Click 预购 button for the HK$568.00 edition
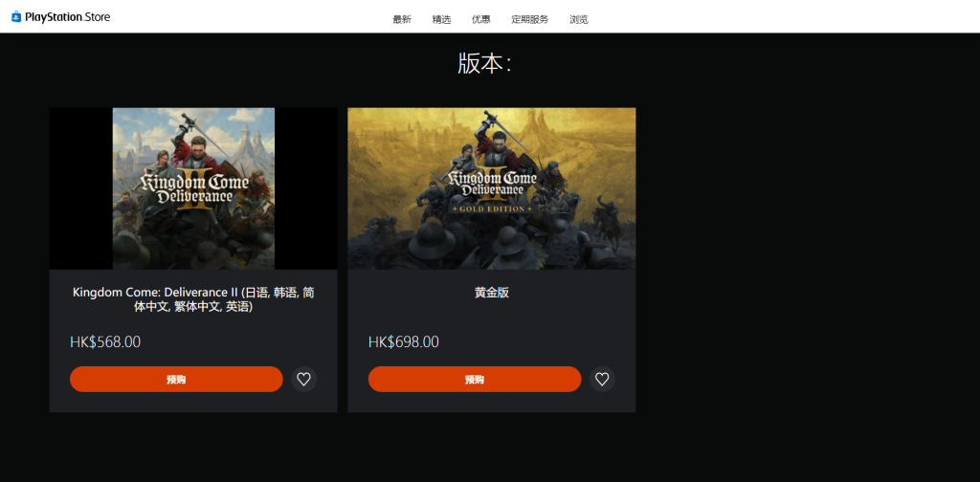The width and height of the screenshot is (980, 482). click(176, 379)
